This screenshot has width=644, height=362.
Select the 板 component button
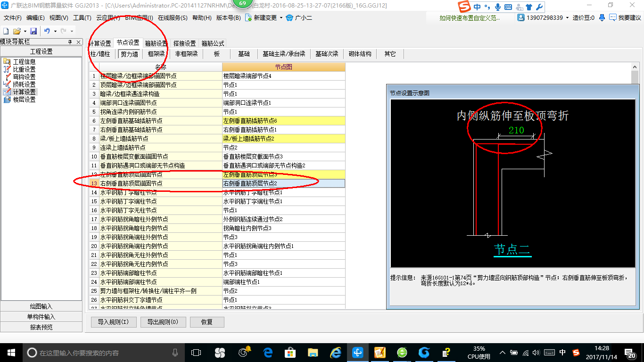pos(217,54)
